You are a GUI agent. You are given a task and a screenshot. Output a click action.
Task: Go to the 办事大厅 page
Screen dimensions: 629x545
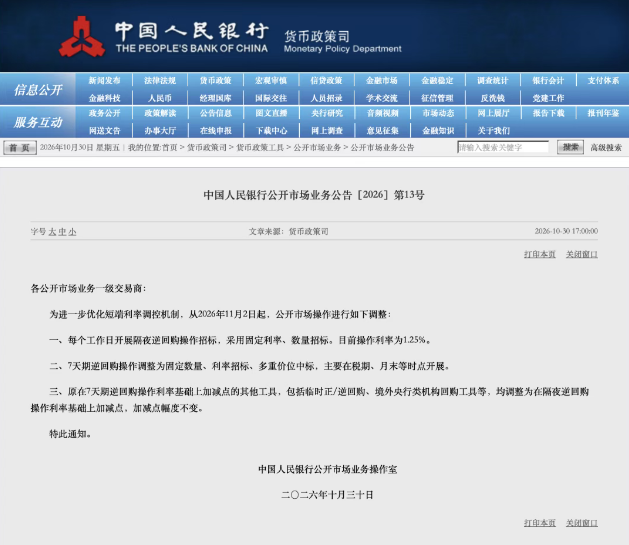pyautogui.click(x=160, y=131)
